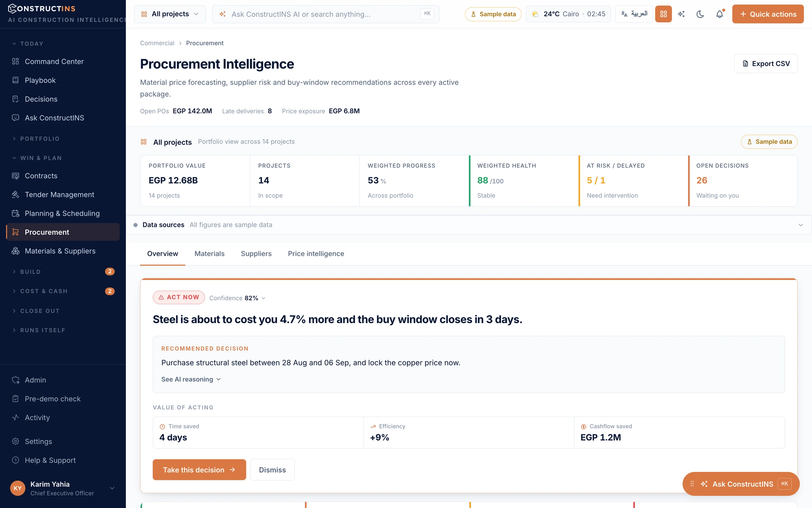Open Activity in the sidebar
812x508 pixels.
tap(63, 418)
